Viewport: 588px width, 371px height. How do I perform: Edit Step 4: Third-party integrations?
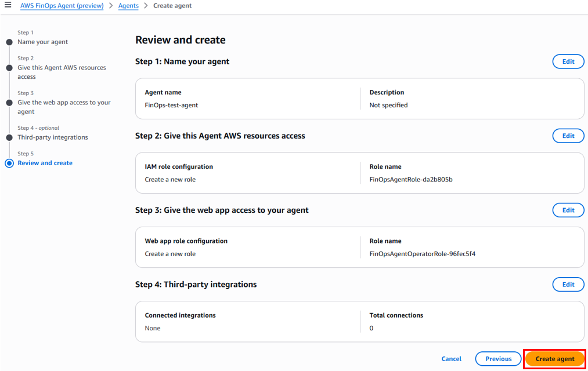(x=568, y=285)
